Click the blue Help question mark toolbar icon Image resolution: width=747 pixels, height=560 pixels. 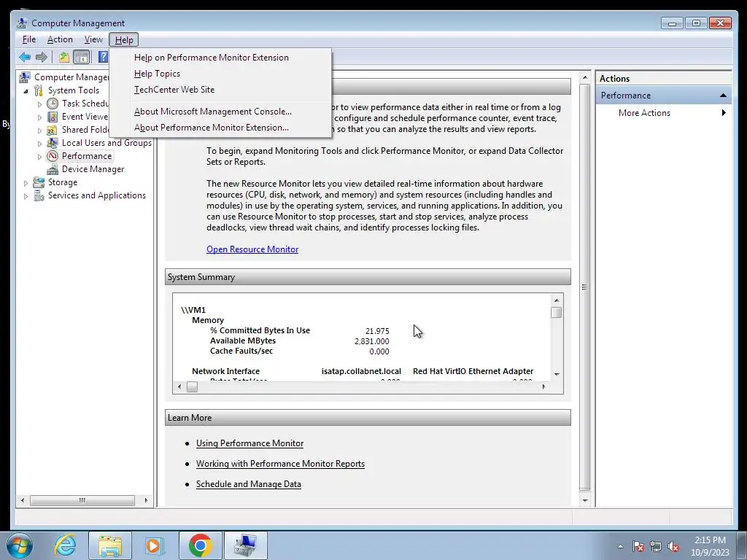(102, 57)
